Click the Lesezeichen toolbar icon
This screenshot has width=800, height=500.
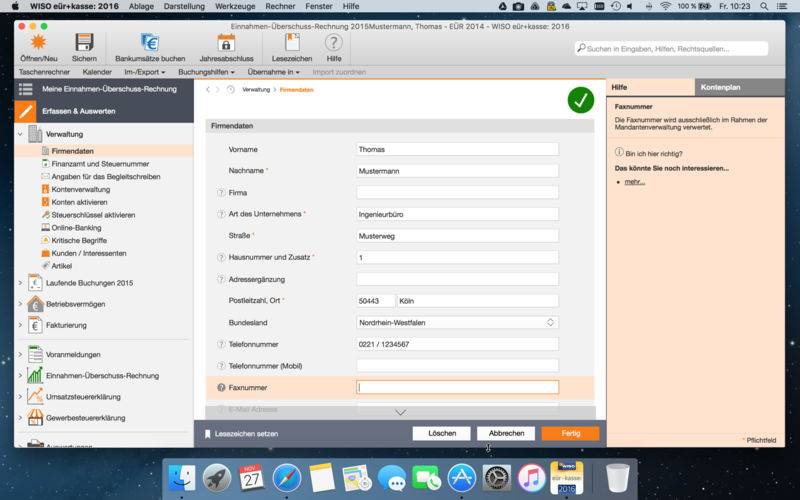pos(292,42)
